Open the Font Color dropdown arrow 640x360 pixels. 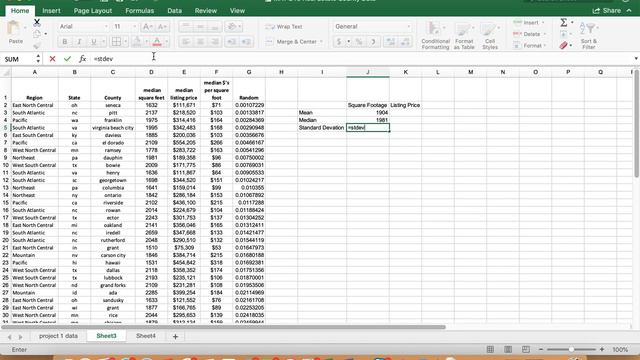(167, 42)
